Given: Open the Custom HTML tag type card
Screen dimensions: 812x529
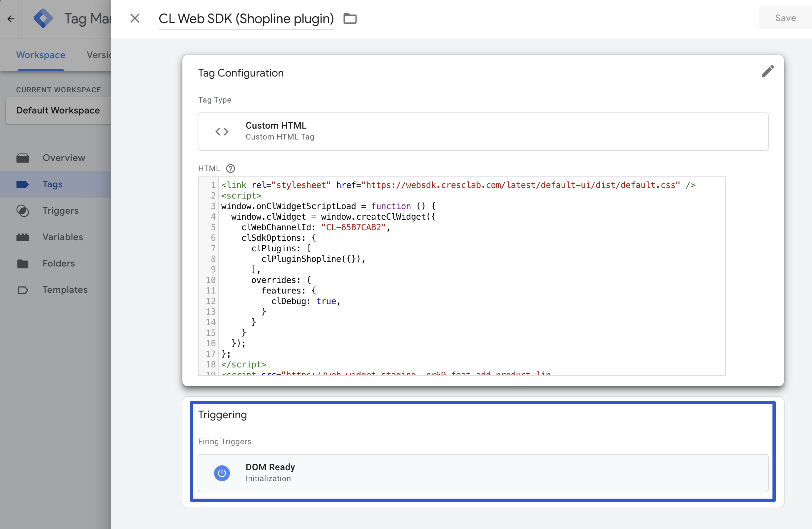Looking at the screenshot, I should click(x=483, y=131).
